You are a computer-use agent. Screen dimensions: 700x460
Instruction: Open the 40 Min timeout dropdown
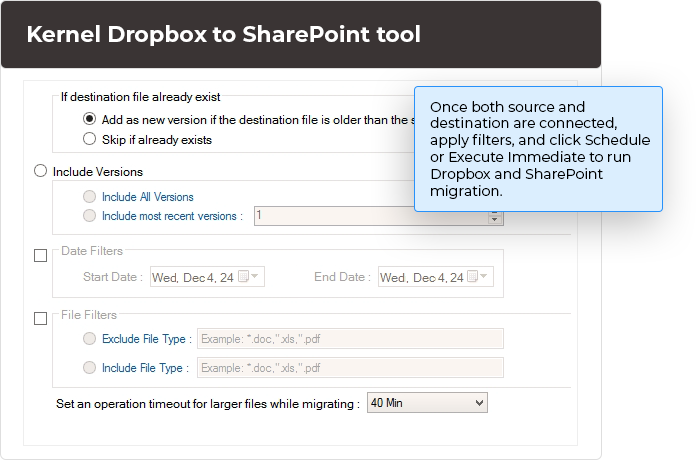[427, 403]
